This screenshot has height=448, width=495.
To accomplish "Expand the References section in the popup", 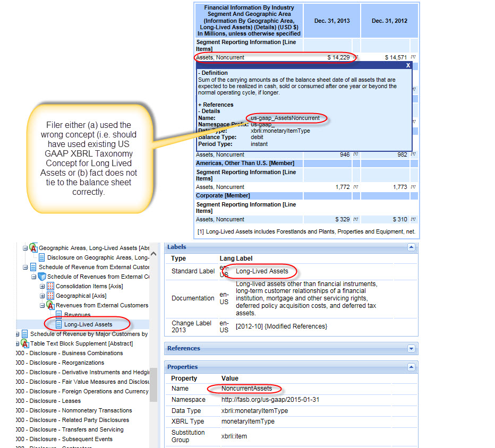I will [216, 105].
